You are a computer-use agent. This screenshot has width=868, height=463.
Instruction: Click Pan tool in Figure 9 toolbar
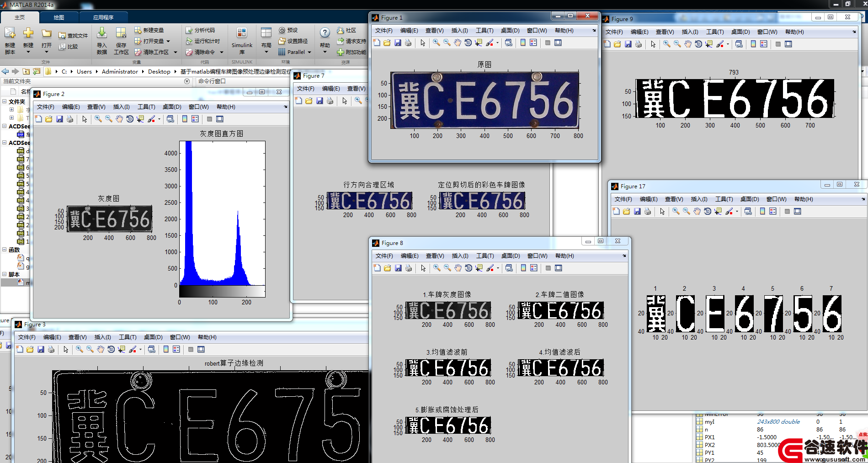coord(688,44)
